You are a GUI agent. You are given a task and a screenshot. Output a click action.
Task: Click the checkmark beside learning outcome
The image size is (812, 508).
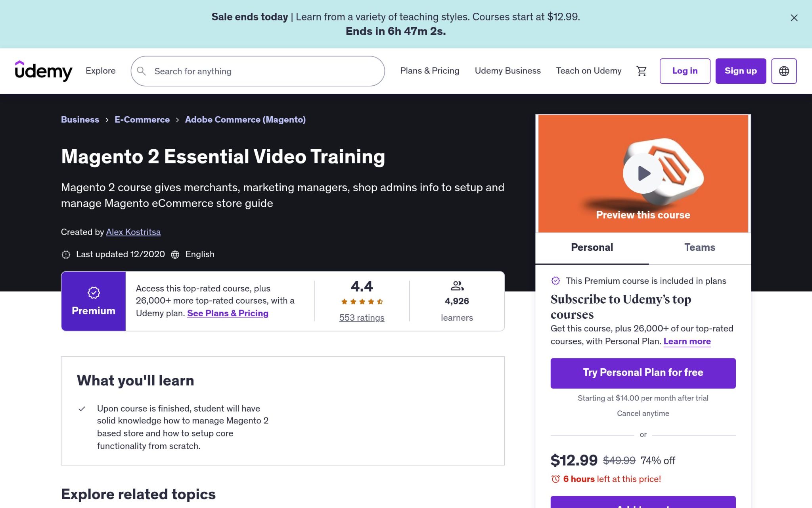82,409
